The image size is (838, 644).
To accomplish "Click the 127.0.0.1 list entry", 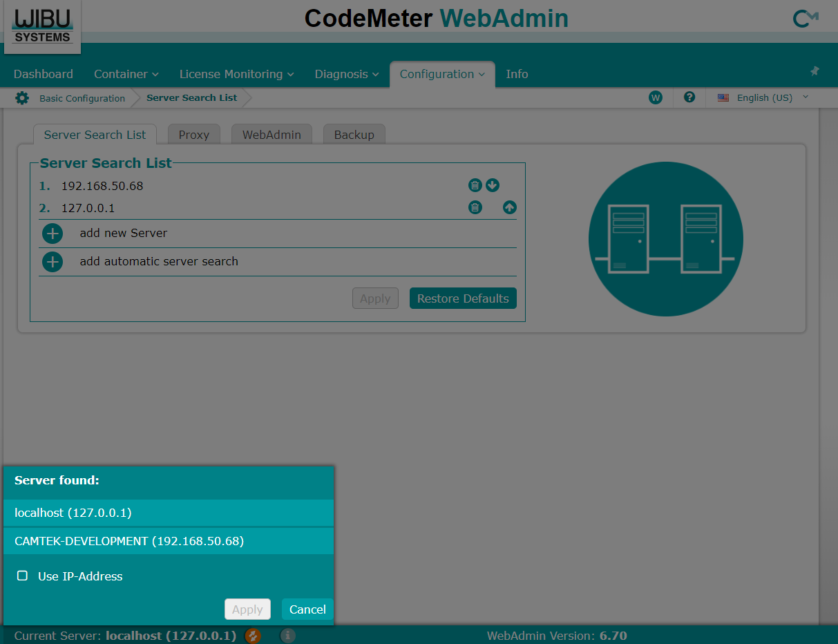I will tap(88, 208).
